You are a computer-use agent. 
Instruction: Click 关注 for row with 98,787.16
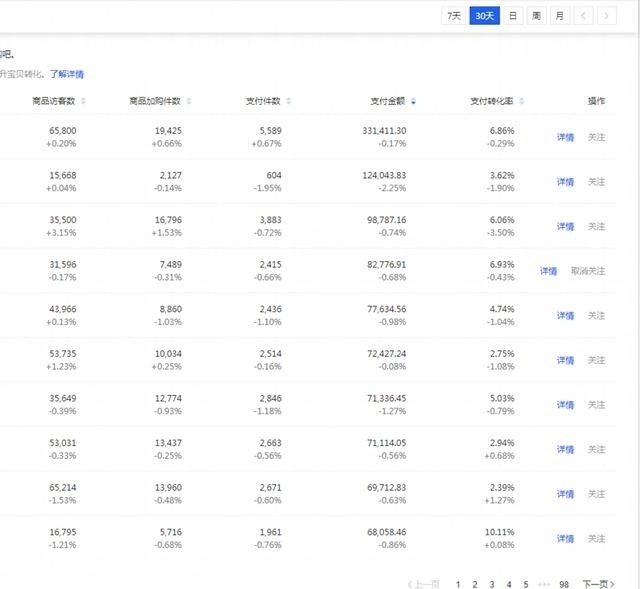click(x=596, y=227)
